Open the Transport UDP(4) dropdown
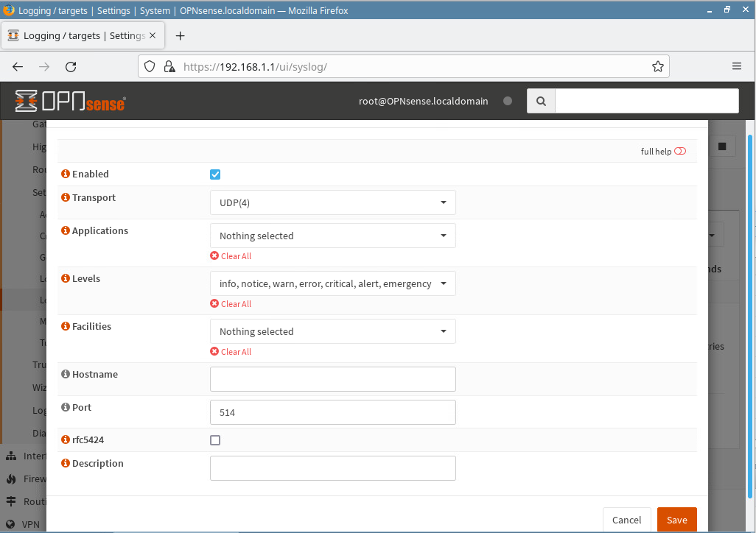 pyautogui.click(x=332, y=202)
